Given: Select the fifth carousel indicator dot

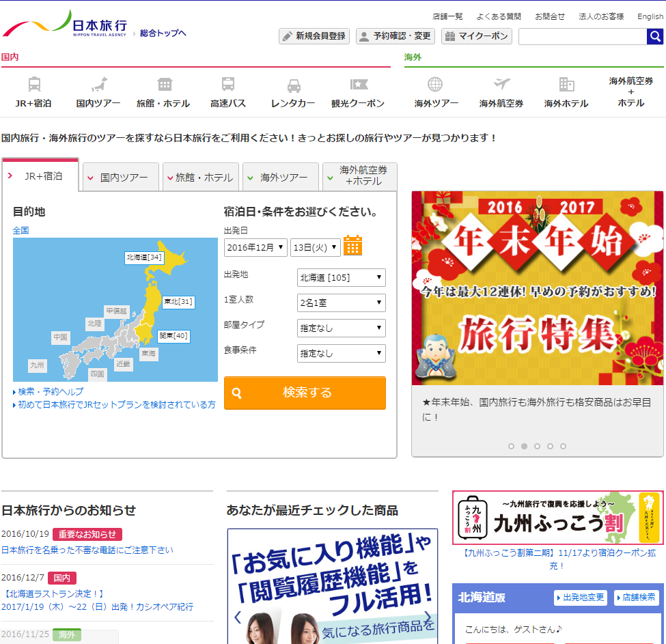Looking at the screenshot, I should pyautogui.click(x=563, y=446).
